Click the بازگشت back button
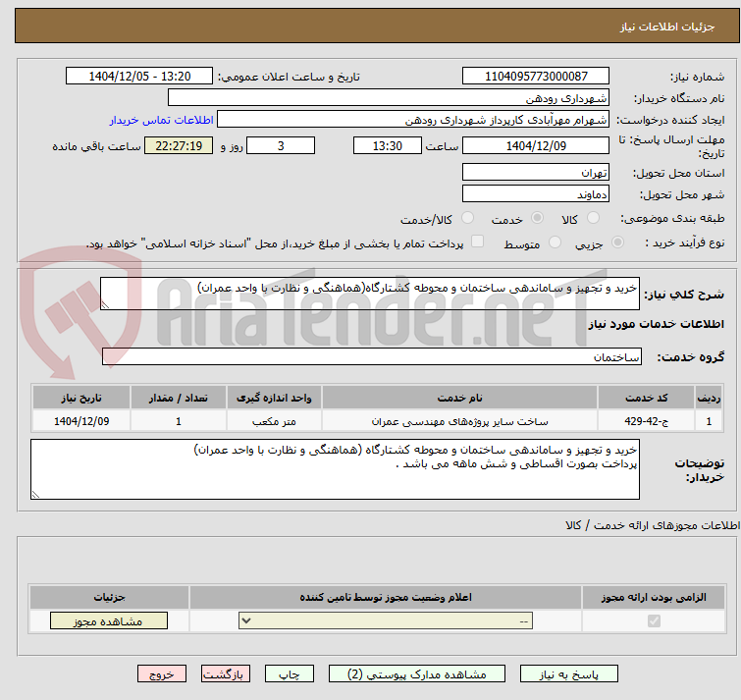The image size is (741, 700). coord(226,674)
